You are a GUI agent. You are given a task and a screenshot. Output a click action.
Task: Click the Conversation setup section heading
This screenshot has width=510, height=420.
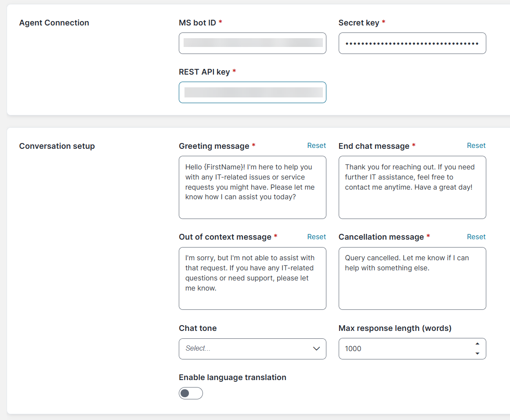coord(57,146)
